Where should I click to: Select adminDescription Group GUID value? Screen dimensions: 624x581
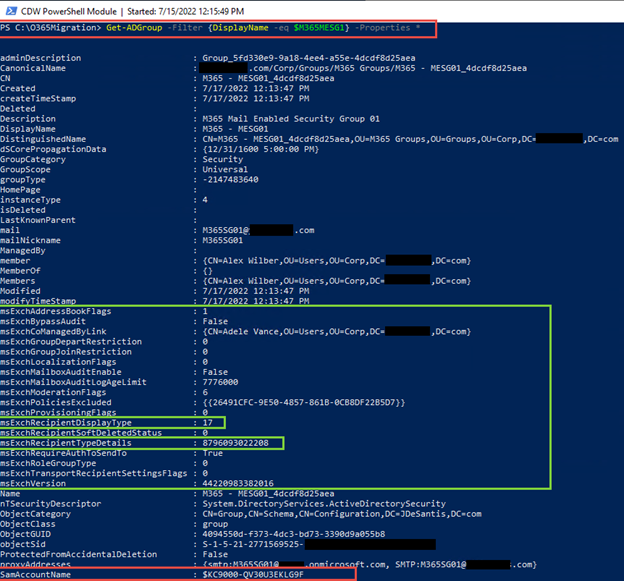click(x=309, y=58)
